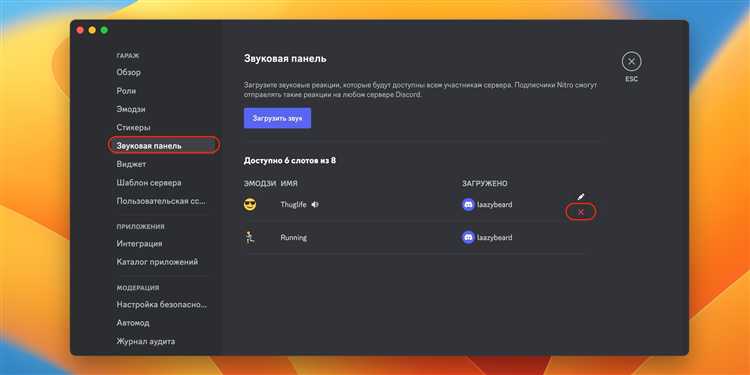The height and width of the screenshot is (375, 750).
Task: Open the Эмодзи settings section
Action: tap(131, 109)
